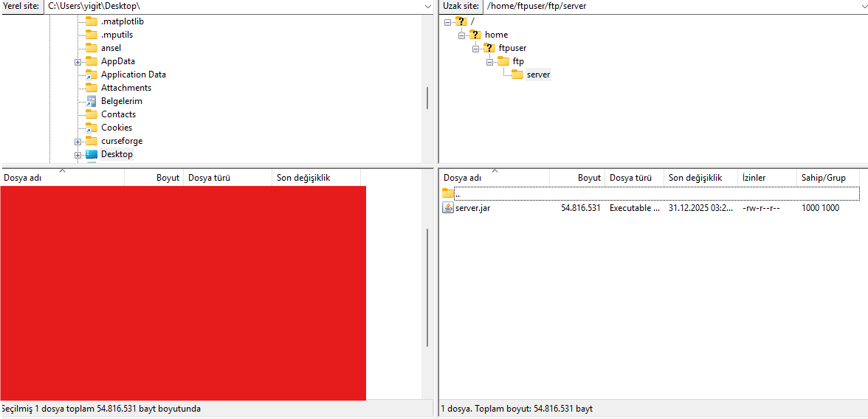The image size is (868, 419).
Task: Click the blue Desktop icon
Action: [x=92, y=154]
